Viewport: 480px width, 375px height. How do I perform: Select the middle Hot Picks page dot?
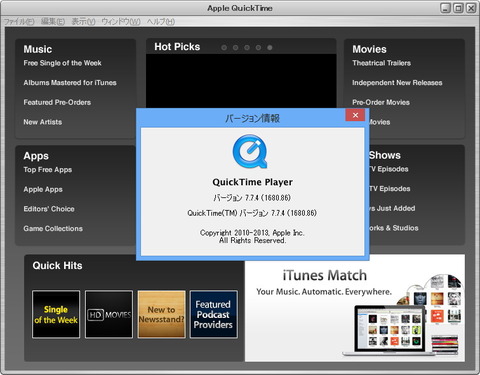tap(247, 48)
